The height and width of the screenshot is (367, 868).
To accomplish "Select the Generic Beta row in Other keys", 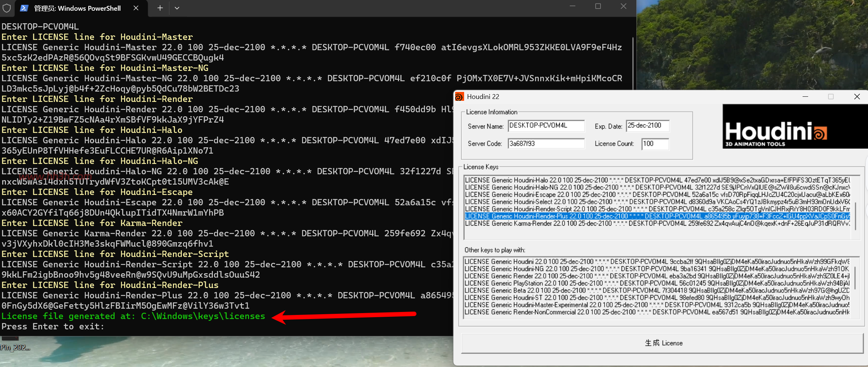I will click(x=657, y=290).
